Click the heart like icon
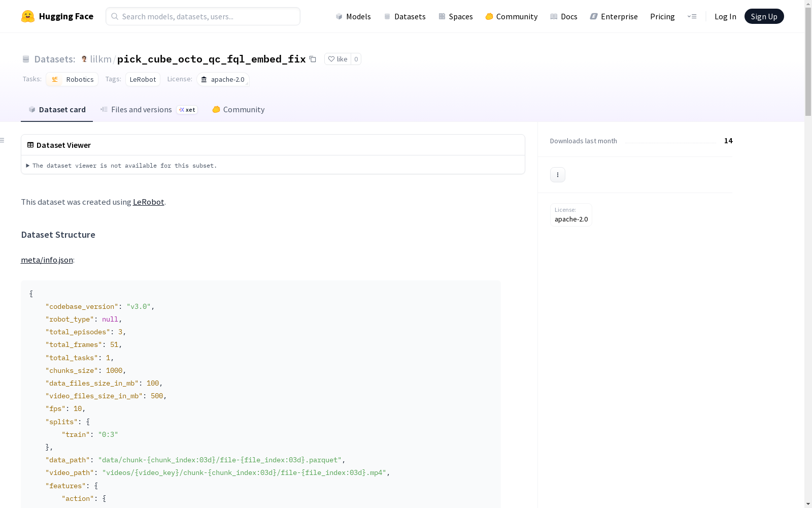Screen dimensions: 812x508 331,59
